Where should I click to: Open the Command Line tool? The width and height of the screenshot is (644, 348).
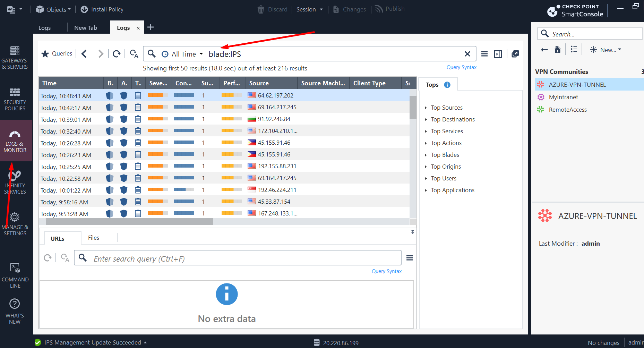(x=15, y=275)
